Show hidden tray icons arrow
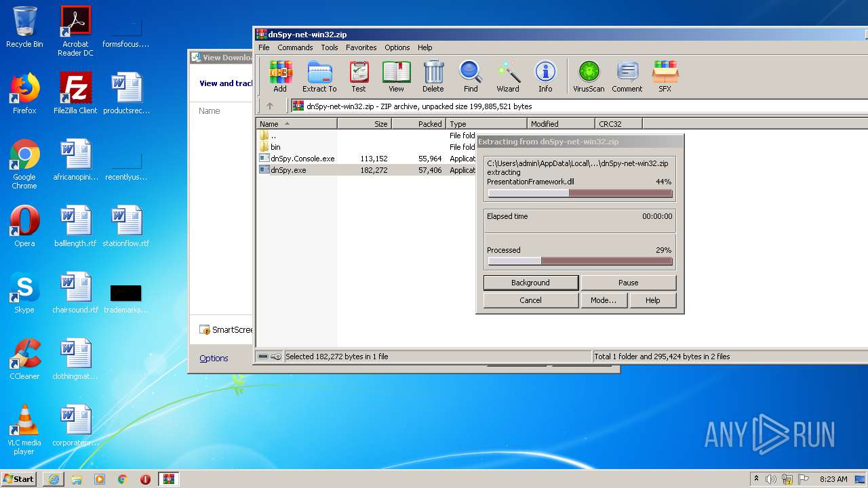The width and height of the screenshot is (868, 488). [x=756, y=479]
